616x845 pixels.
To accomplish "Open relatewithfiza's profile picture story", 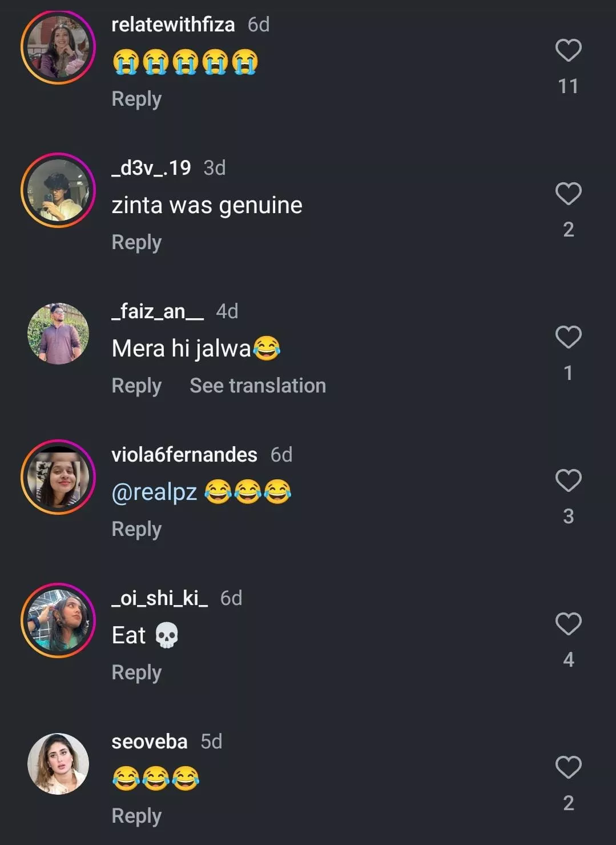I will [x=58, y=47].
